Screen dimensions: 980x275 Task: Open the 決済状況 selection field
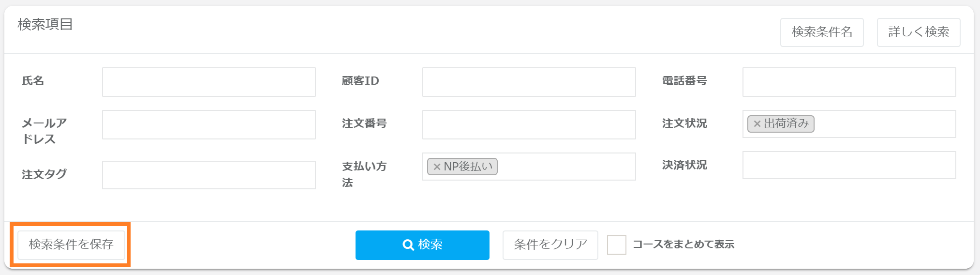click(x=849, y=165)
